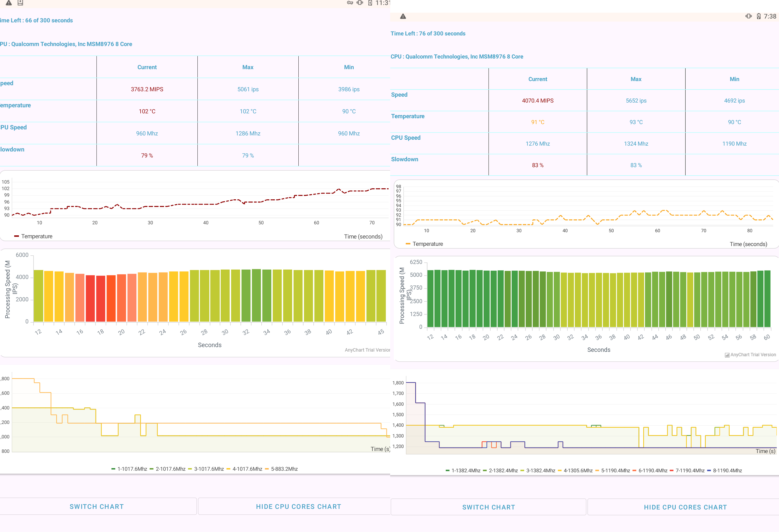Toggle core legend 3-1382.4Mhz

538,471
